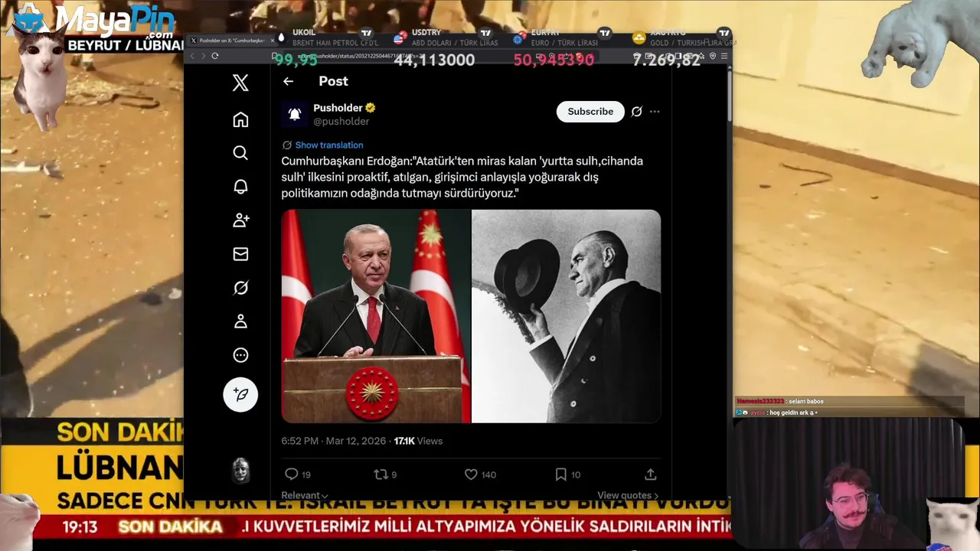The height and width of the screenshot is (551, 980).
Task: Click the 17.1K Views count
Action: [x=418, y=441]
